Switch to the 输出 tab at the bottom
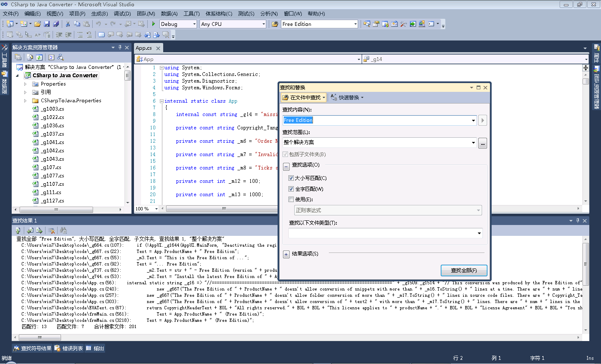This screenshot has height=364, width=601. [x=95, y=349]
